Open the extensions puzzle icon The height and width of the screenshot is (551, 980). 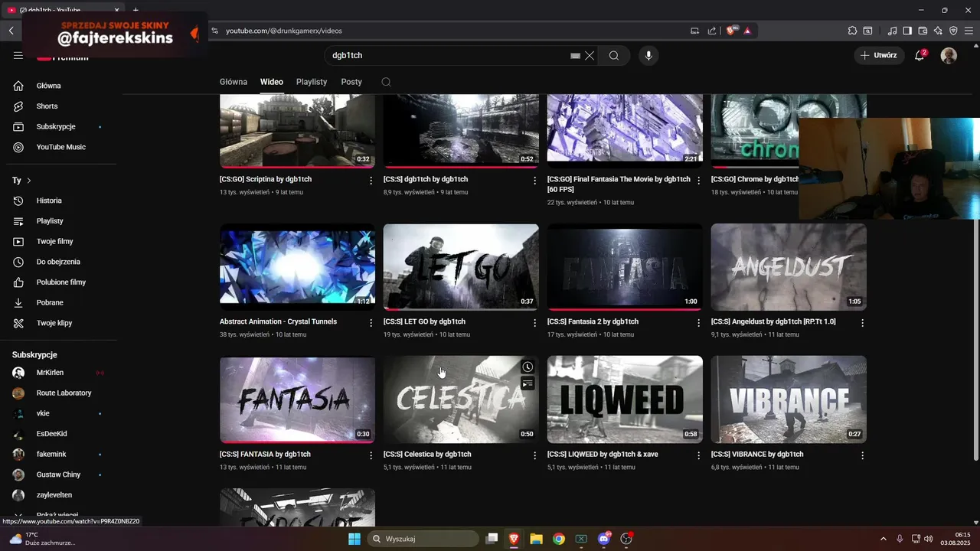click(852, 31)
